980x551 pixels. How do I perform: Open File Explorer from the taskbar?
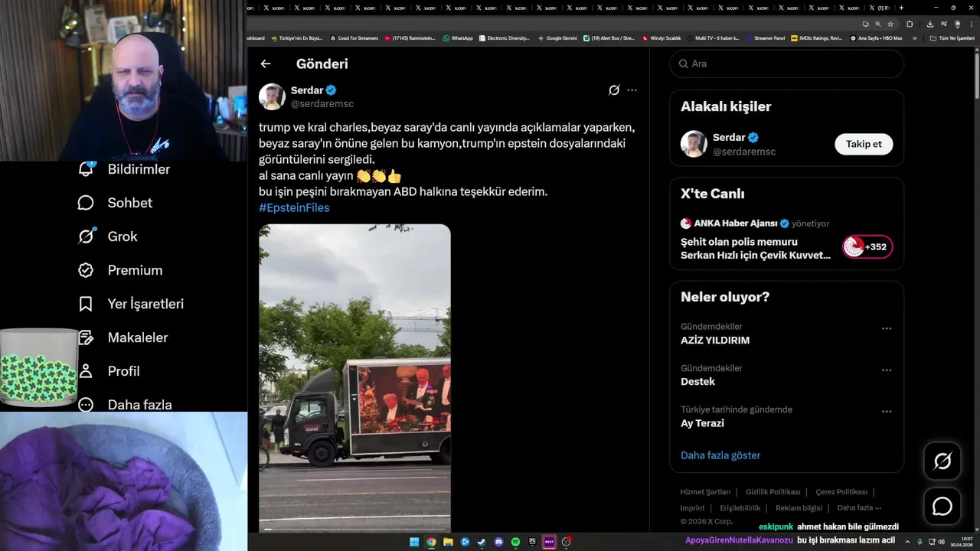(x=448, y=542)
